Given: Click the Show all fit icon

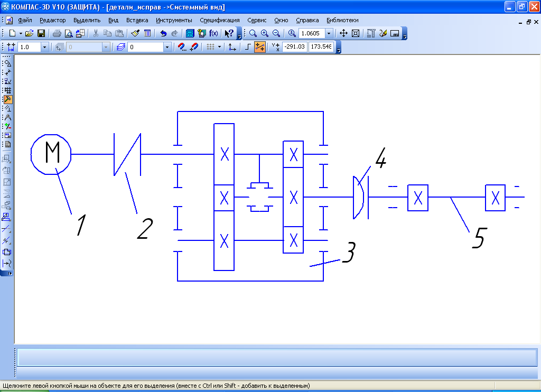Looking at the screenshot, I should 356,33.
